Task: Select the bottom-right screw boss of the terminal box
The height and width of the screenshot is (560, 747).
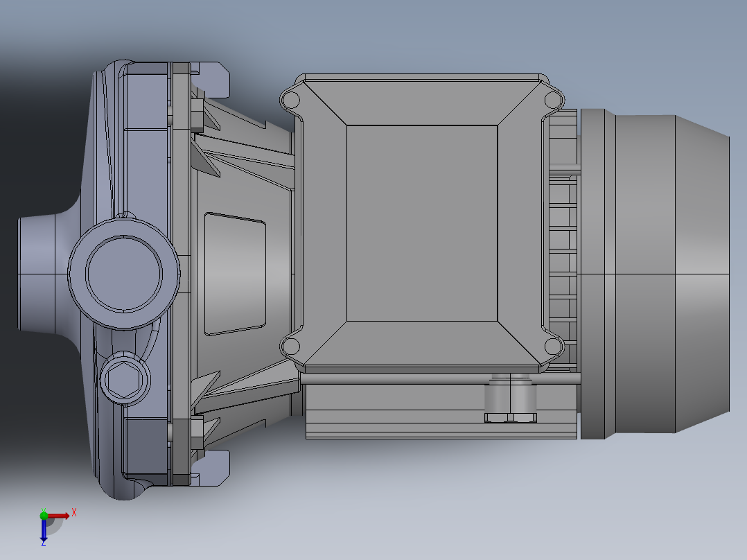Action: pyautogui.click(x=553, y=347)
